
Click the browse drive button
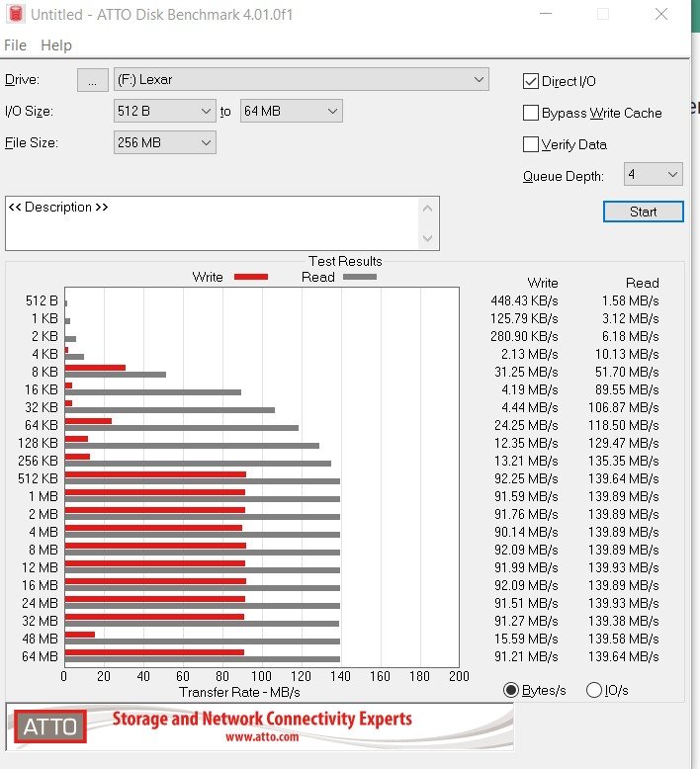tap(93, 80)
